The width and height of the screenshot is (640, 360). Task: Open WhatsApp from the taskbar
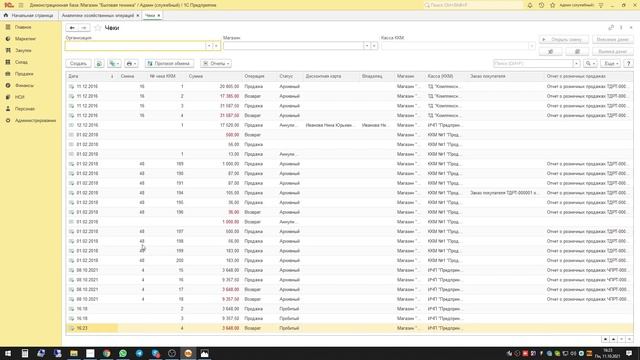click(x=123, y=353)
